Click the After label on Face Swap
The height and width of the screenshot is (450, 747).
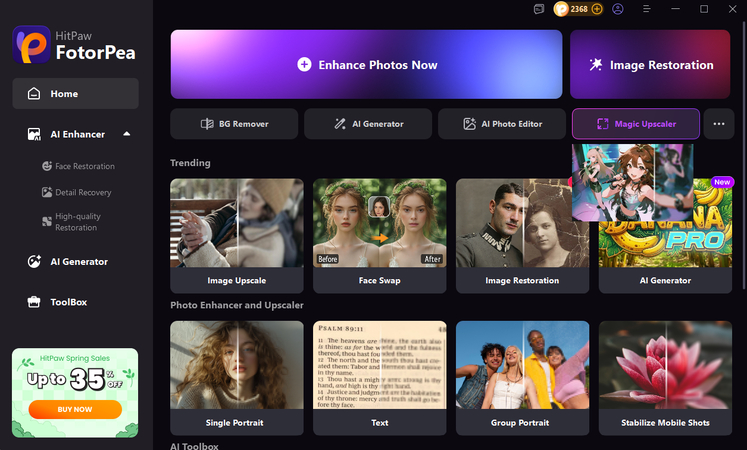[x=433, y=259]
